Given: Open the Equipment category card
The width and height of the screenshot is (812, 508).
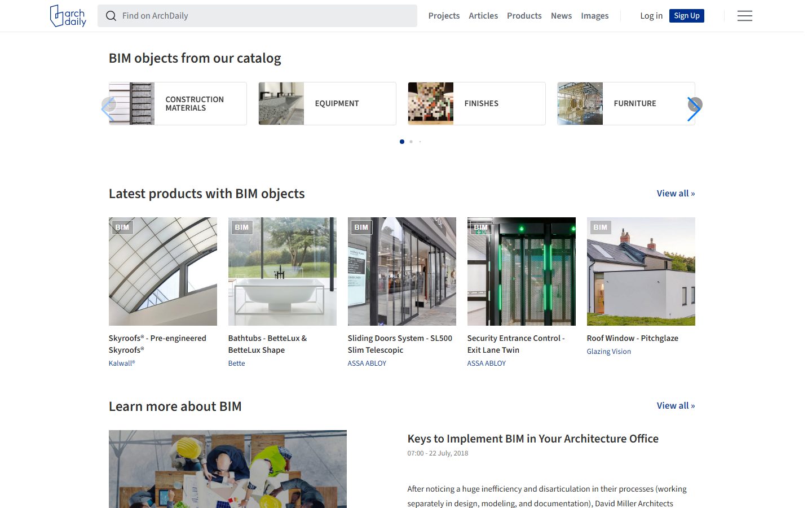Looking at the screenshot, I should pyautogui.click(x=327, y=103).
